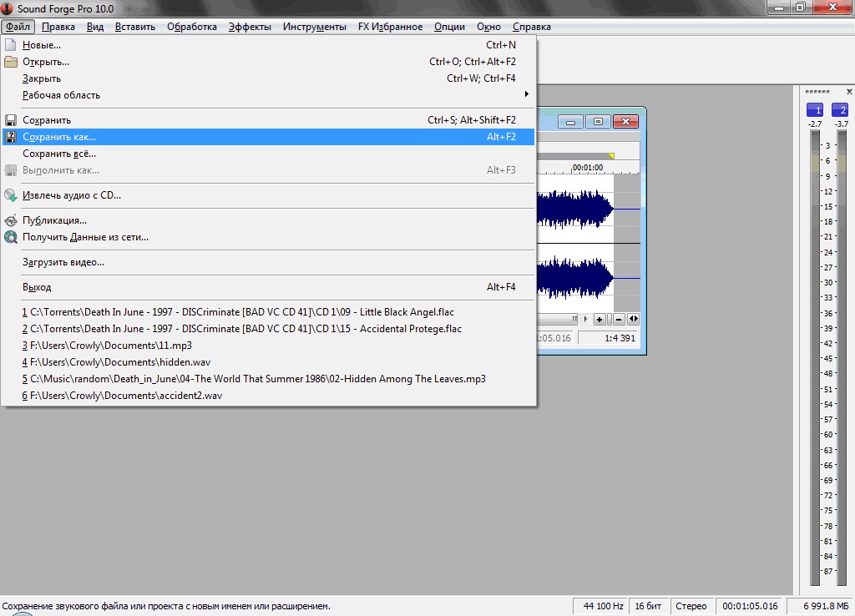
Task: Toggle channel 1 meter button
Action: coord(815,109)
